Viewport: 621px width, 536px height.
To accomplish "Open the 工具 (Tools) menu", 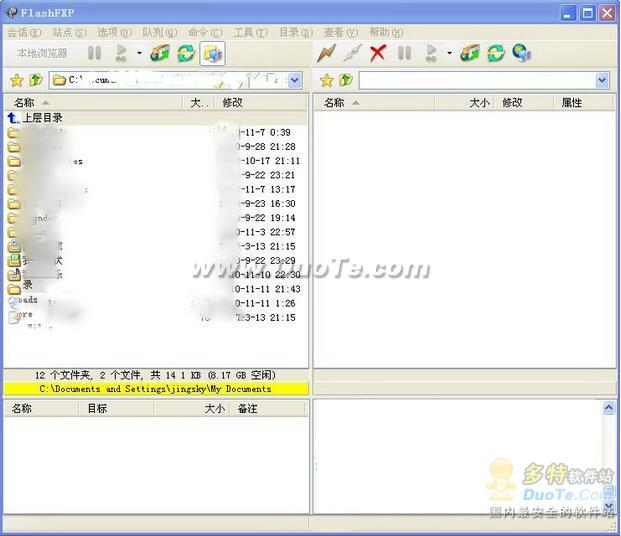I will 250,32.
